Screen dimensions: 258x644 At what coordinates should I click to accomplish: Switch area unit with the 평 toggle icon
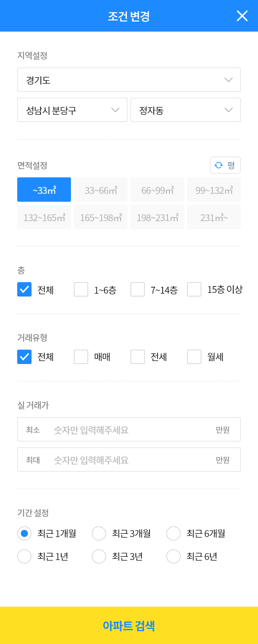point(225,165)
